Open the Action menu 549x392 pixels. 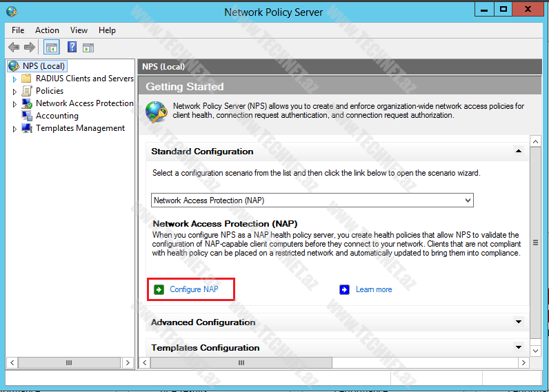tap(47, 30)
